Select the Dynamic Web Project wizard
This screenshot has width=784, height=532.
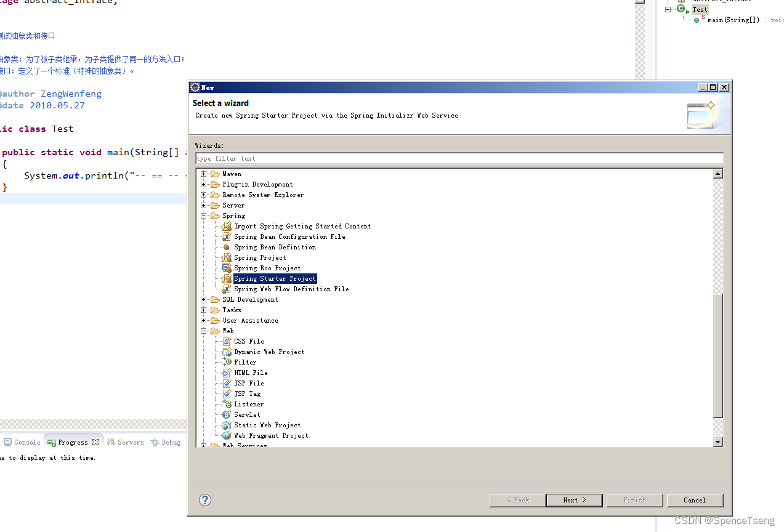(x=269, y=352)
